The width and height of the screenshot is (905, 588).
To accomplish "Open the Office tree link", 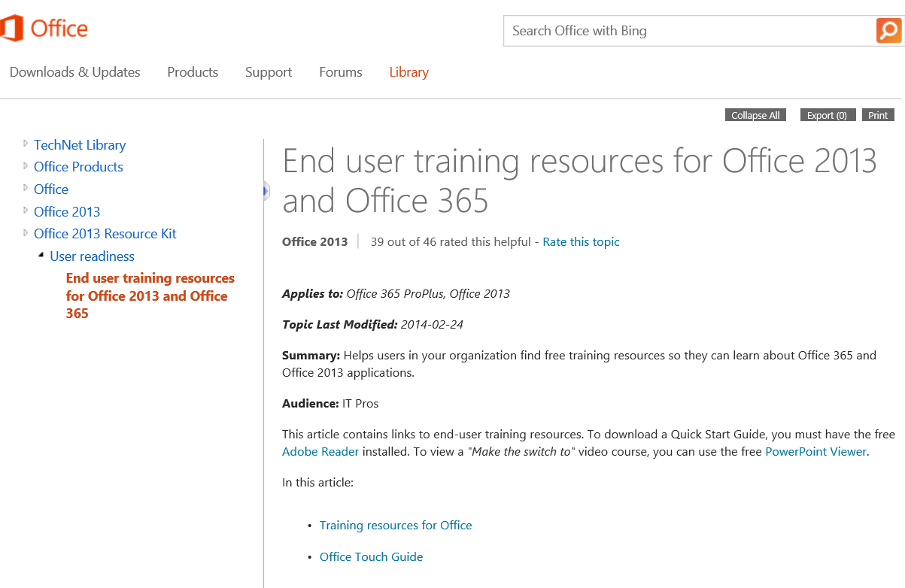I will [x=51, y=189].
